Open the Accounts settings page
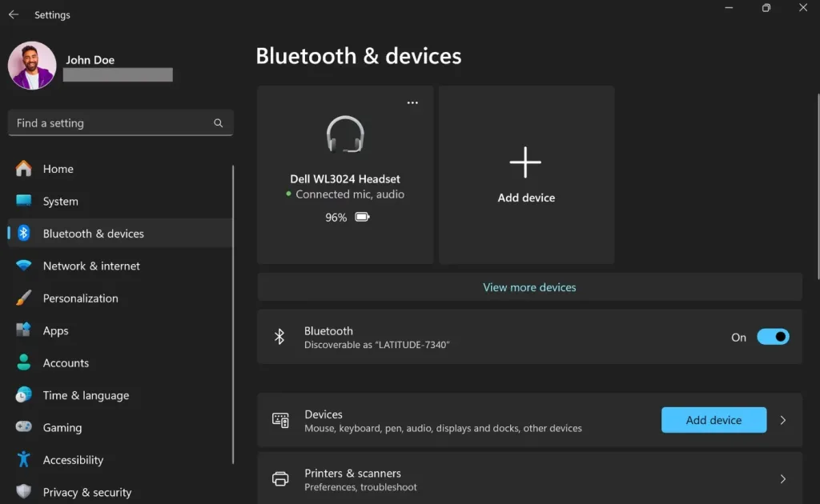The width and height of the screenshot is (820, 504). point(66,363)
